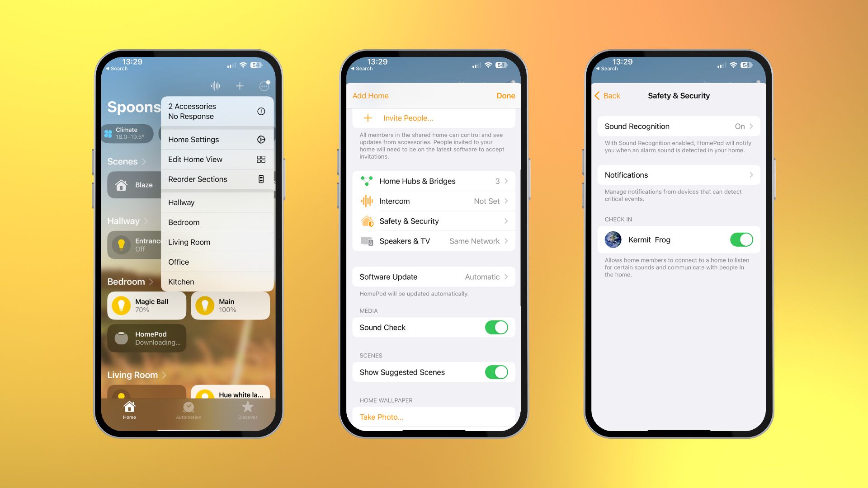This screenshot has height=488, width=868.
Task: Expand Safety & Security settings
Action: point(434,221)
